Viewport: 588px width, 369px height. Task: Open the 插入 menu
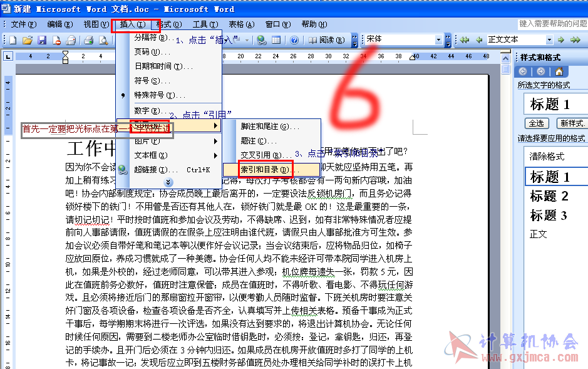pyautogui.click(x=133, y=24)
